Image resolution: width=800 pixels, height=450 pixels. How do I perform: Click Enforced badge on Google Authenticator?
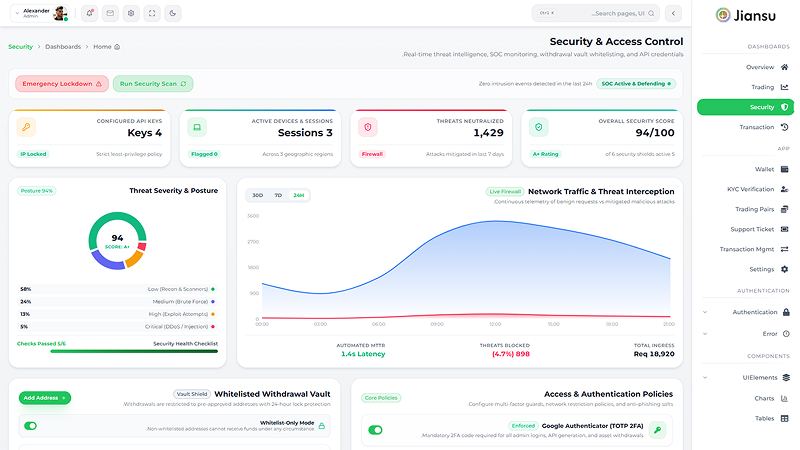pos(523,426)
